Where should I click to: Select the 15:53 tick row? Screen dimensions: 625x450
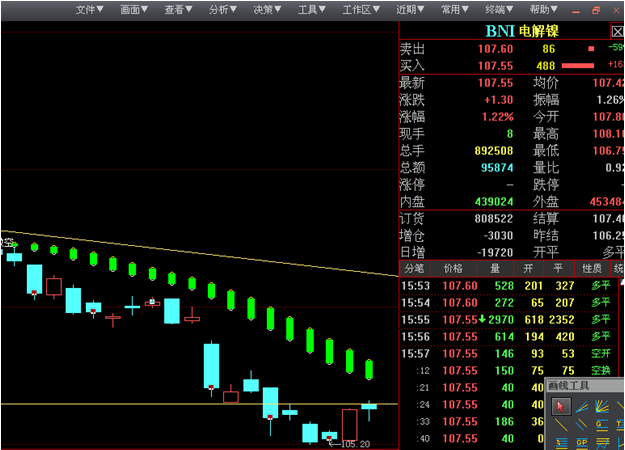(509, 286)
